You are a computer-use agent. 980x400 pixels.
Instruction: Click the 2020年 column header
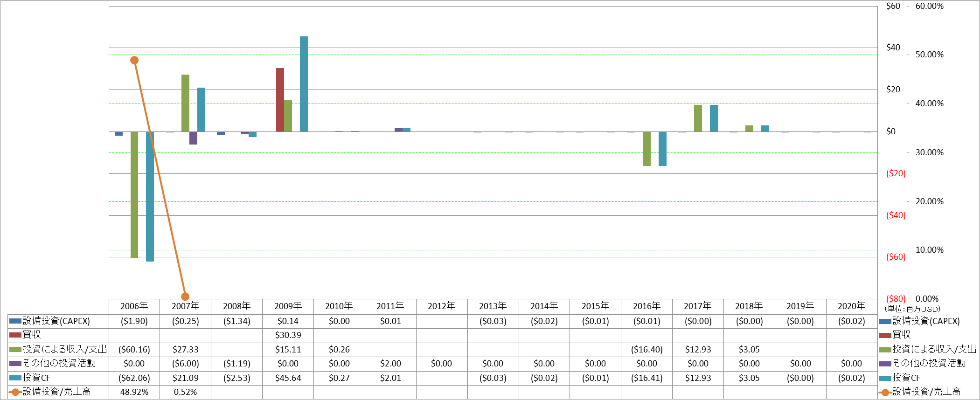[x=851, y=306]
